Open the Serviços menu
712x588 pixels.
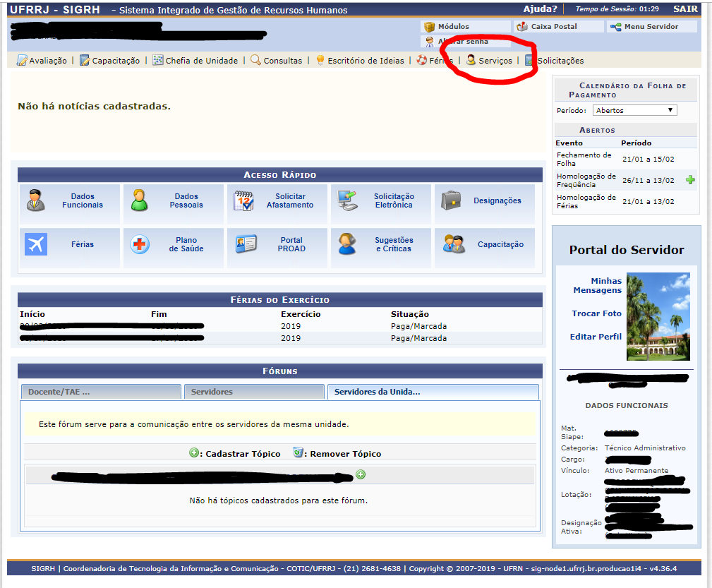[495, 61]
